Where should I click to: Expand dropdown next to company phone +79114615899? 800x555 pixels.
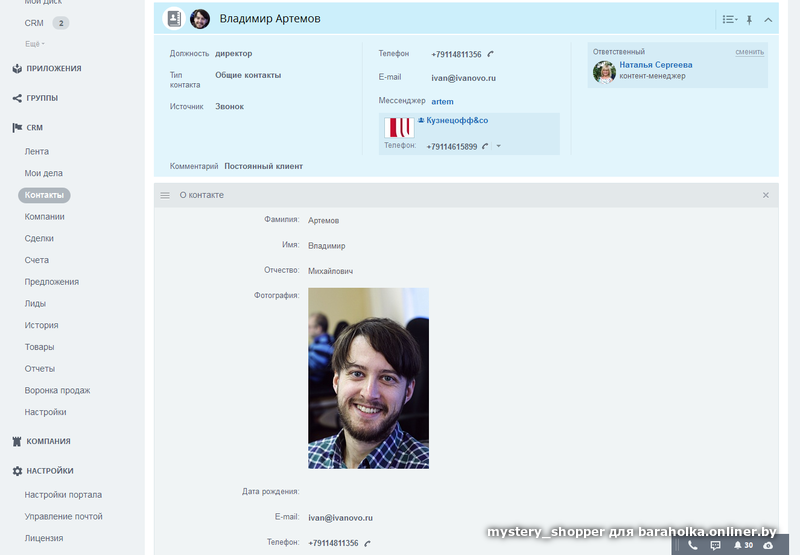[498, 146]
